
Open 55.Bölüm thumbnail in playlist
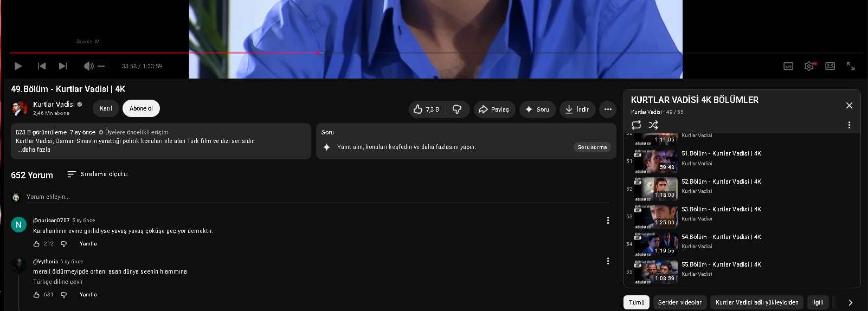tap(656, 271)
